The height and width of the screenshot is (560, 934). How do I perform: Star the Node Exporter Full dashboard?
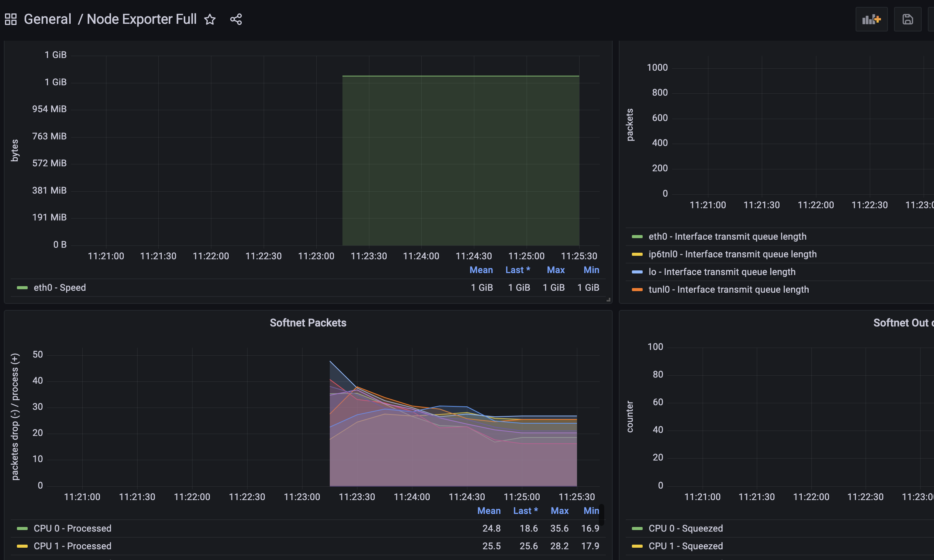[x=210, y=19]
